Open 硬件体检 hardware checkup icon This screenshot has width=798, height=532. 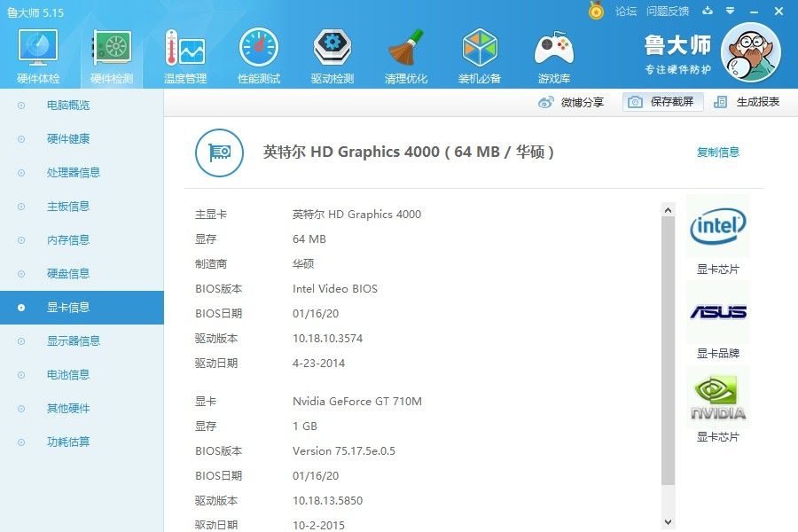pos(38,49)
